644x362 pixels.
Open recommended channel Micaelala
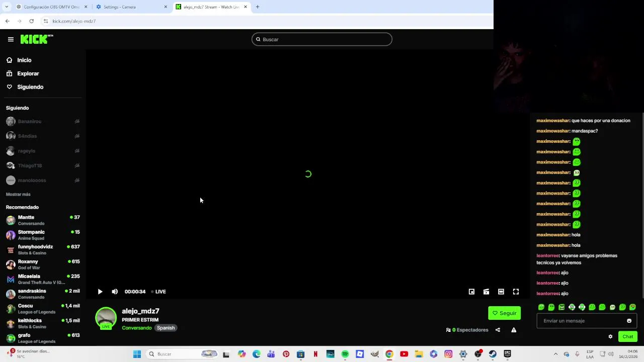tap(43, 279)
